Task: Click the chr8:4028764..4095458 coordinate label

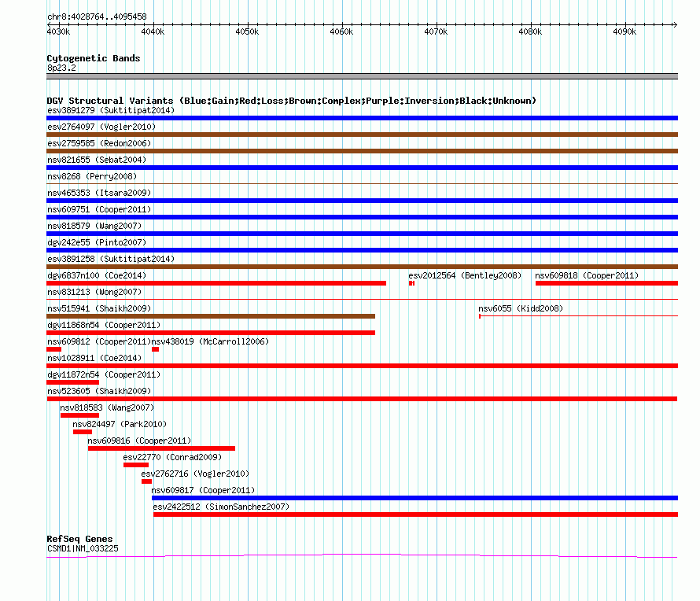Action: coord(97,17)
